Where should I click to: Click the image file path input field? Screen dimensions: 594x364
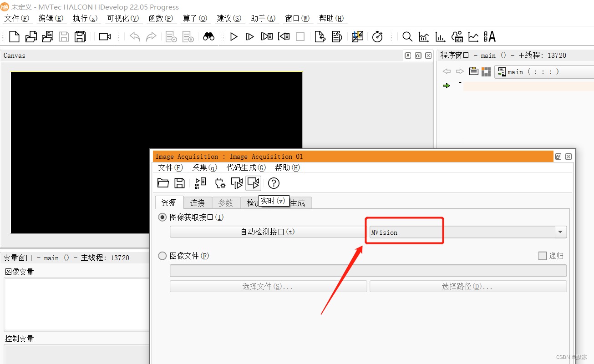[x=368, y=271]
